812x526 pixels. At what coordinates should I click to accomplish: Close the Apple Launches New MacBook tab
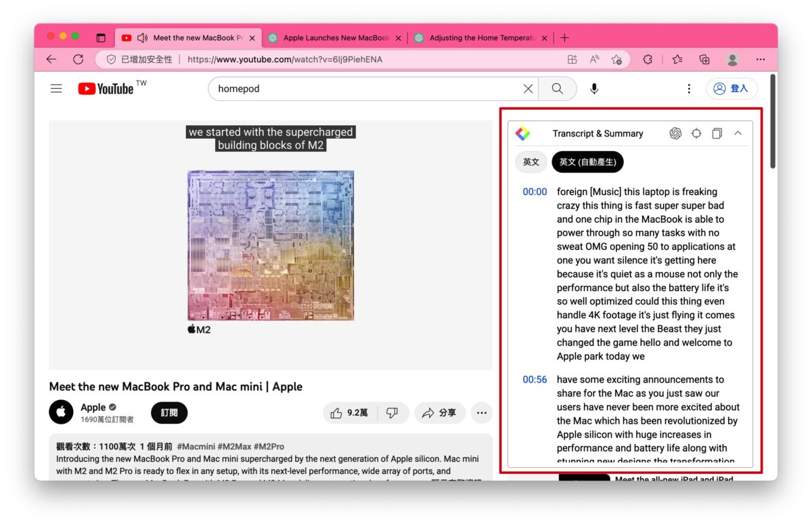399,38
